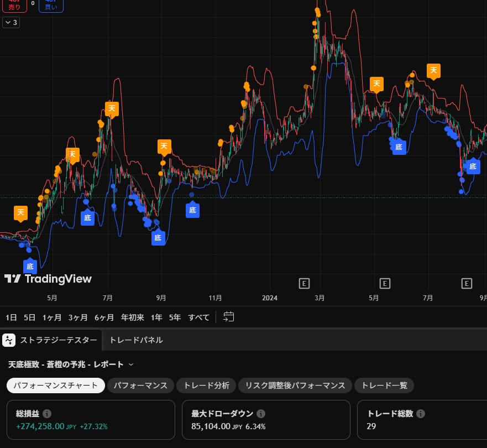Viewport: 487px width, 448px height.
Task: Click the 6.34% drawdown percentage
Action: point(255,426)
